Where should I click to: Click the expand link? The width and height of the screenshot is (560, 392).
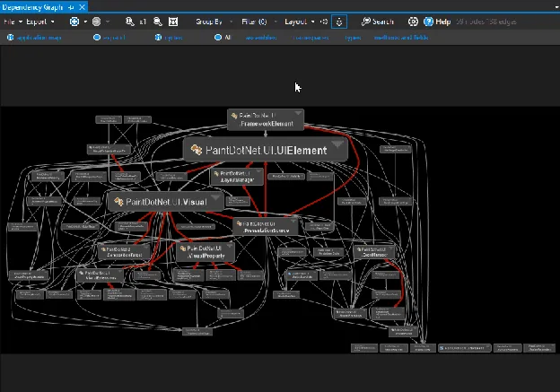coord(114,38)
